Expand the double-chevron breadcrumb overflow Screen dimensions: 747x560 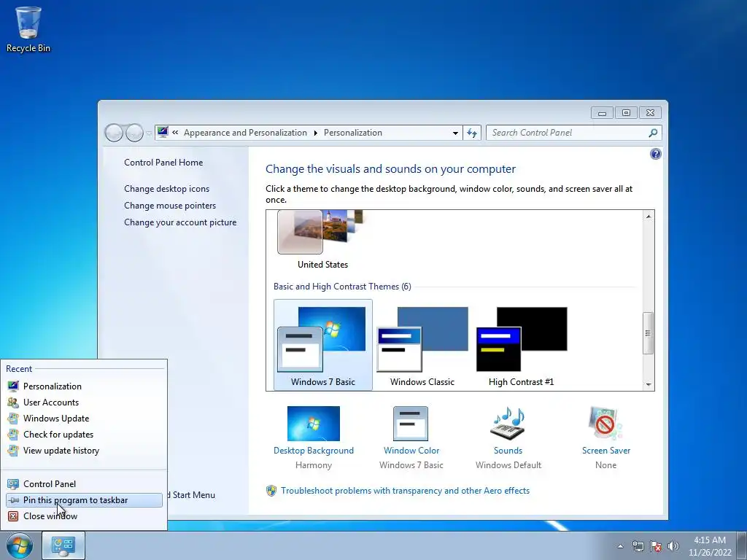175,133
